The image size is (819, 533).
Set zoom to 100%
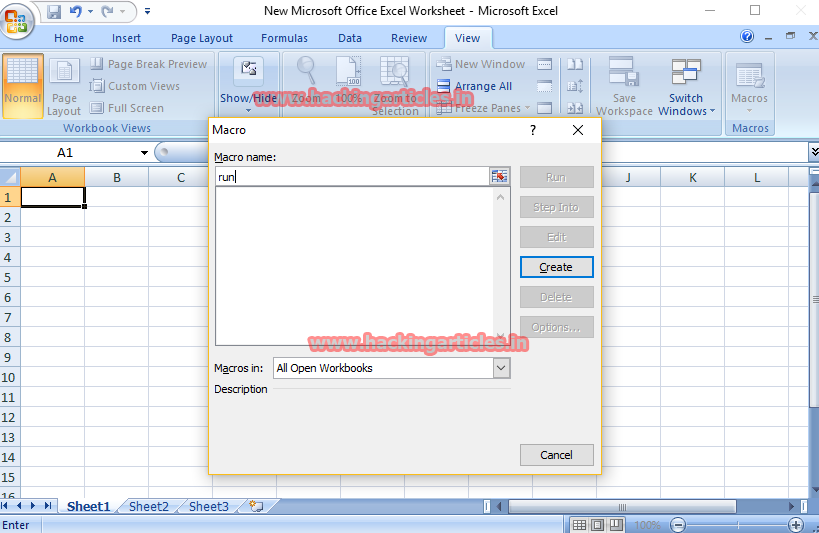coord(348,81)
